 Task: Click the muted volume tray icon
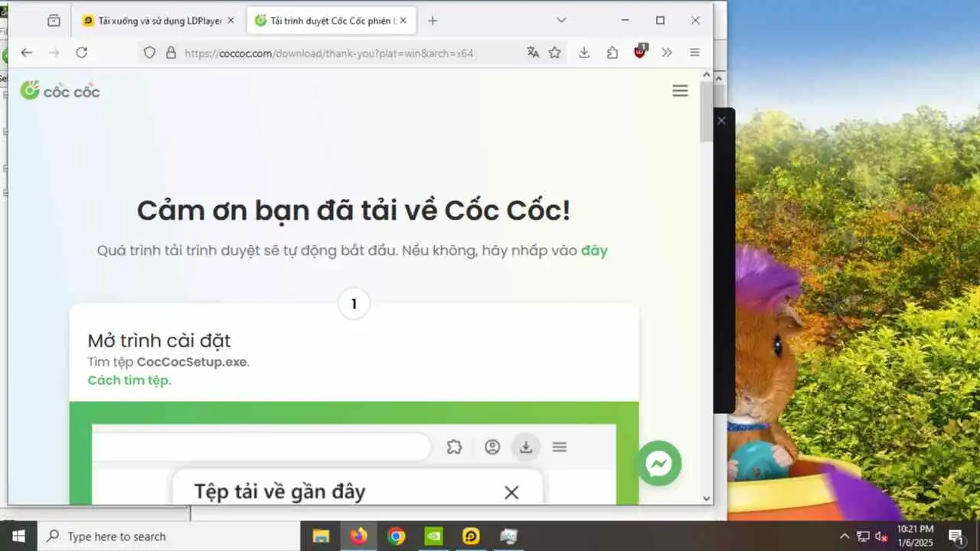point(881,536)
